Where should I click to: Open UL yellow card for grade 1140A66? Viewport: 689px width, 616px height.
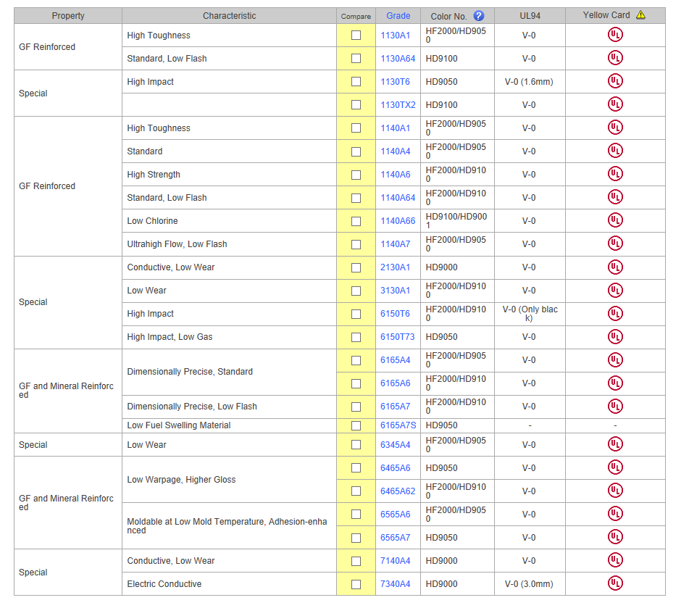(x=615, y=220)
